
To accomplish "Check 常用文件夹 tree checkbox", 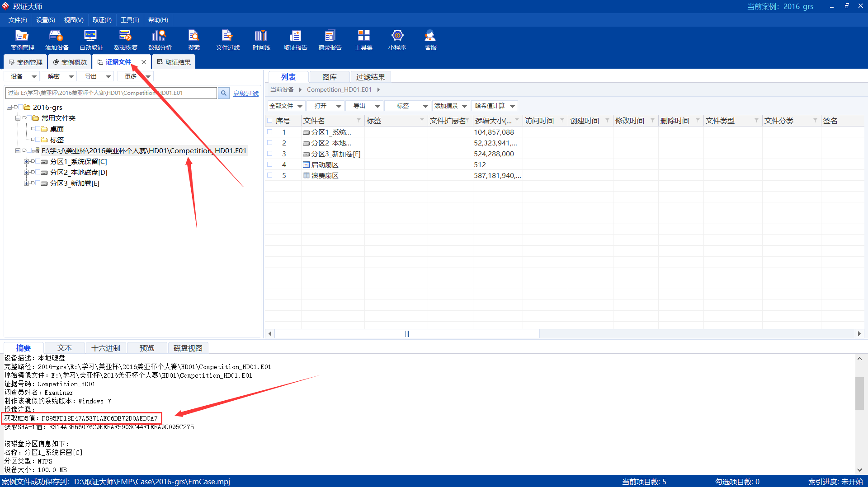I will click(x=29, y=118).
